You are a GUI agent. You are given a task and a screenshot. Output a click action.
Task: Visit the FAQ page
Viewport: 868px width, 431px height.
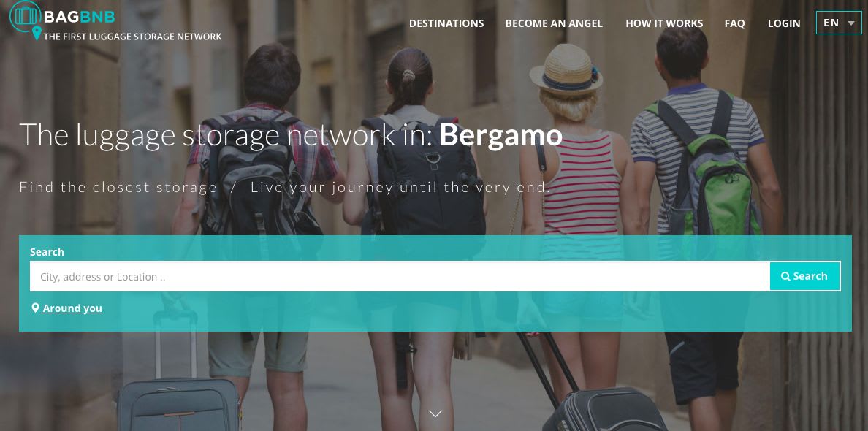(734, 23)
